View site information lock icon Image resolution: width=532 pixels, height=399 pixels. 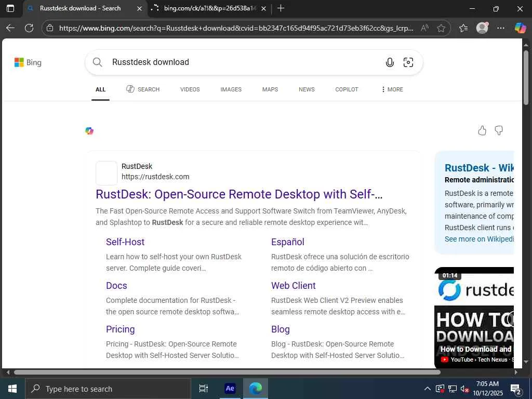click(x=50, y=28)
